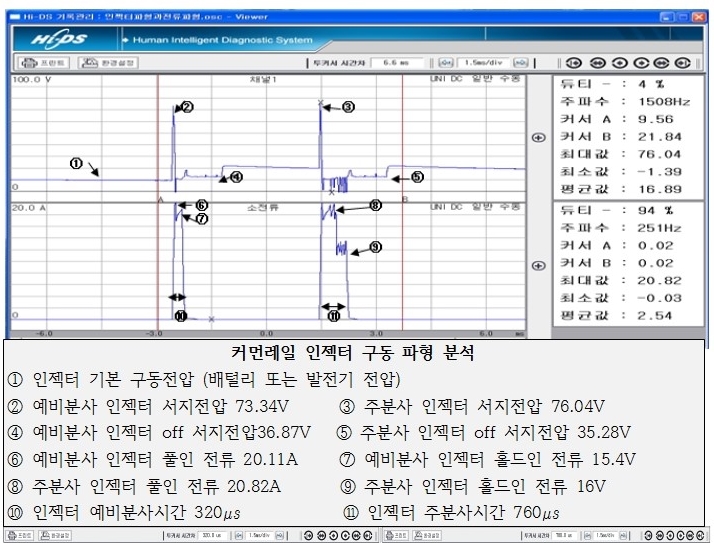Click the 760.0 us time field in bottom toolbar
The image size is (714, 543).
point(565,536)
